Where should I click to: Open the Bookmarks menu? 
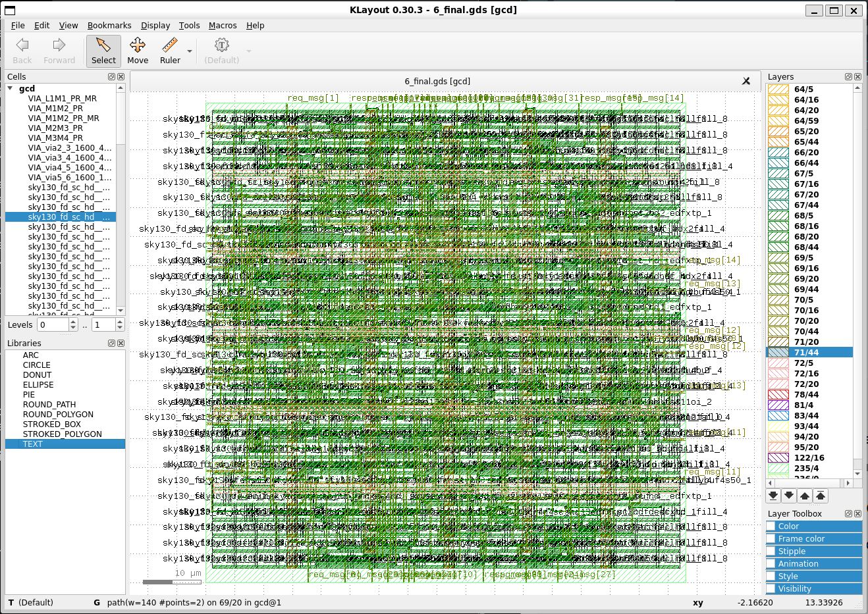109,25
